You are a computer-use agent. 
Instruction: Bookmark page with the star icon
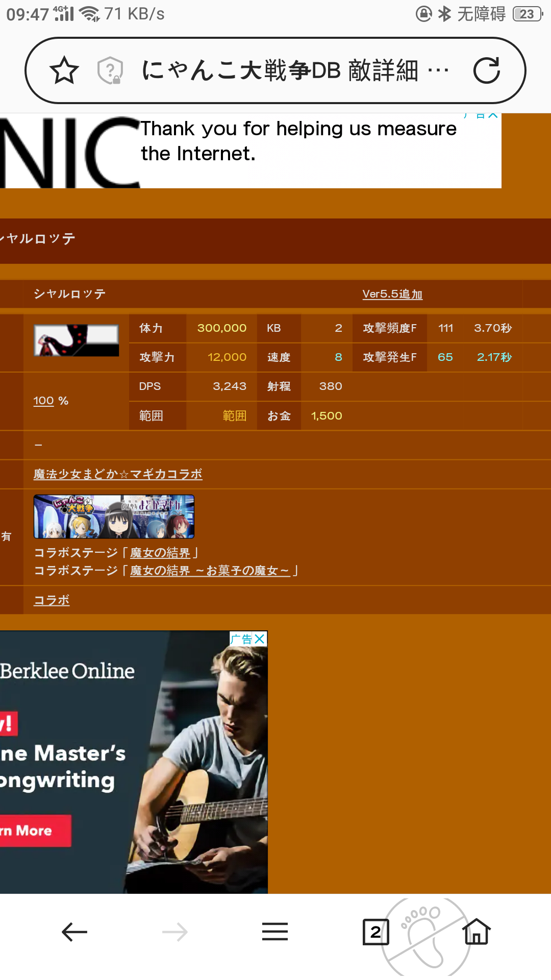coord(64,70)
